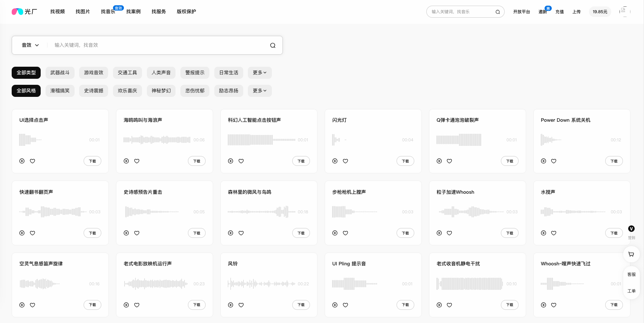The height and width of the screenshot is (323, 644).
Task: Open the shopping cart icon
Action: click(631, 254)
